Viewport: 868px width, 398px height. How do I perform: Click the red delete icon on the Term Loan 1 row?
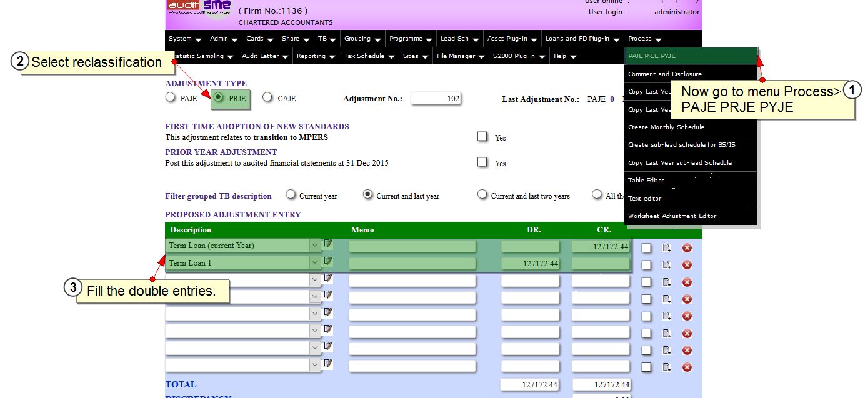pyautogui.click(x=687, y=265)
